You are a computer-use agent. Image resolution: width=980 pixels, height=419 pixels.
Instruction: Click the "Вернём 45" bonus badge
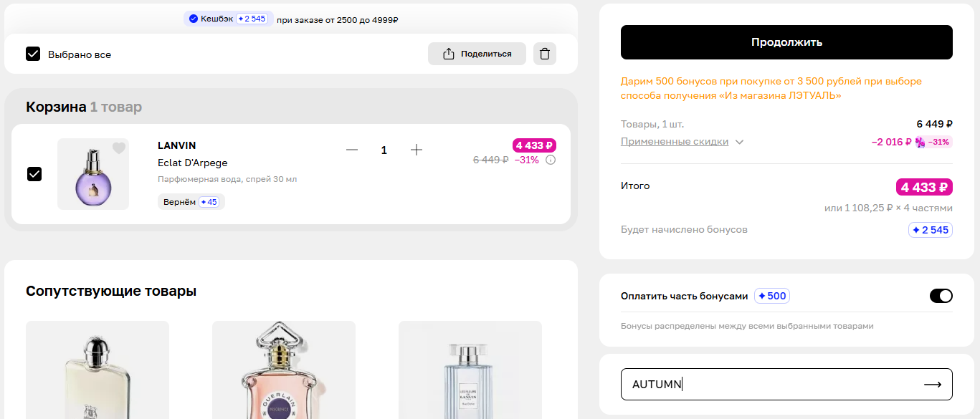[191, 202]
